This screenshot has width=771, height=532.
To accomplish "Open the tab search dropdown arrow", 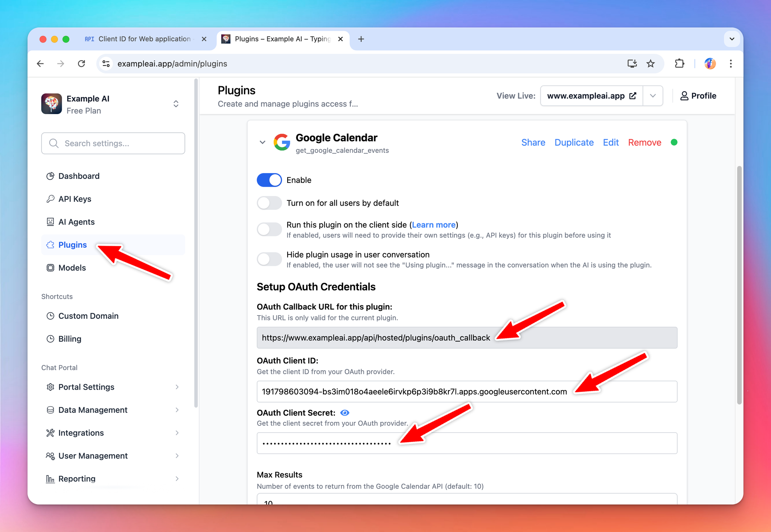I will (732, 39).
